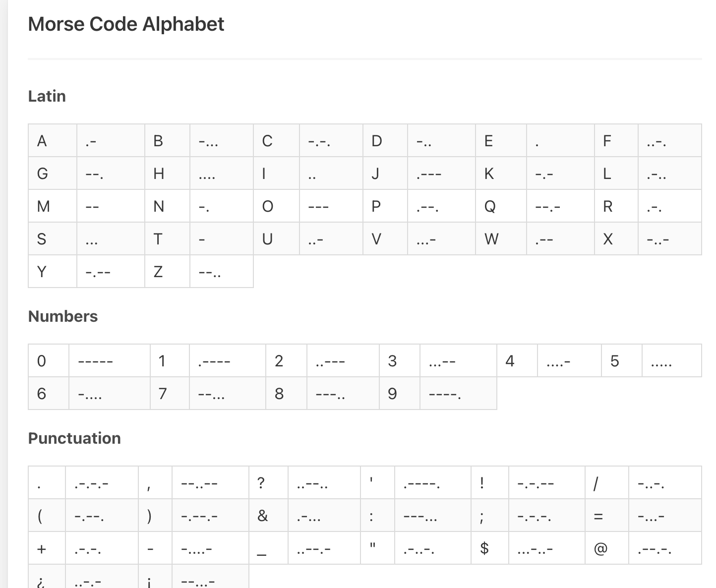Screen dimensions: 716x588
Task: Click the "Punctuation" section heading
Action: pyautogui.click(x=74, y=438)
